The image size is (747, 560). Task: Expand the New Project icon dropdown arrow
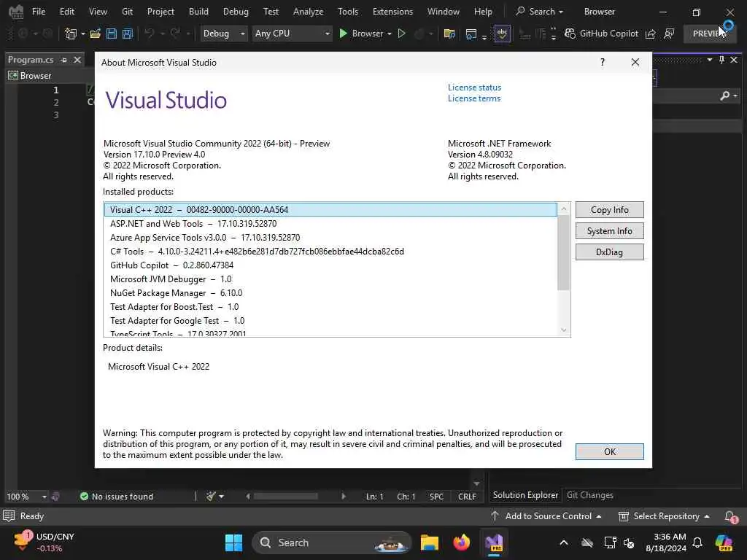tap(83, 34)
